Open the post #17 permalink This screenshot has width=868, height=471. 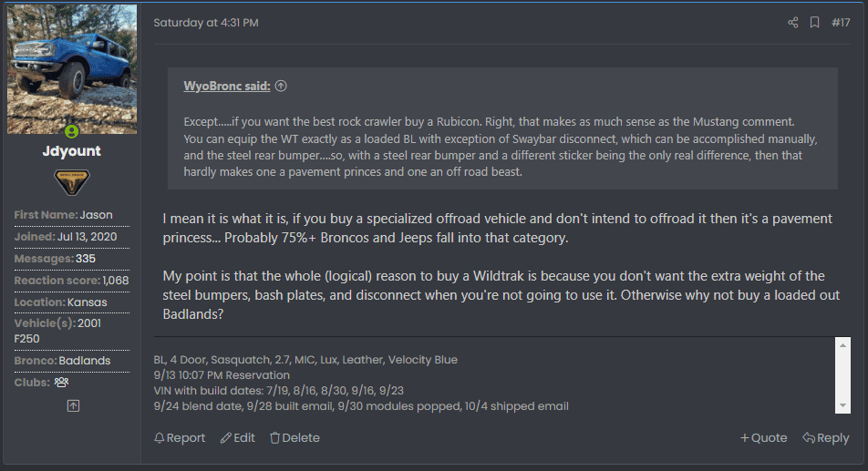[x=841, y=23]
